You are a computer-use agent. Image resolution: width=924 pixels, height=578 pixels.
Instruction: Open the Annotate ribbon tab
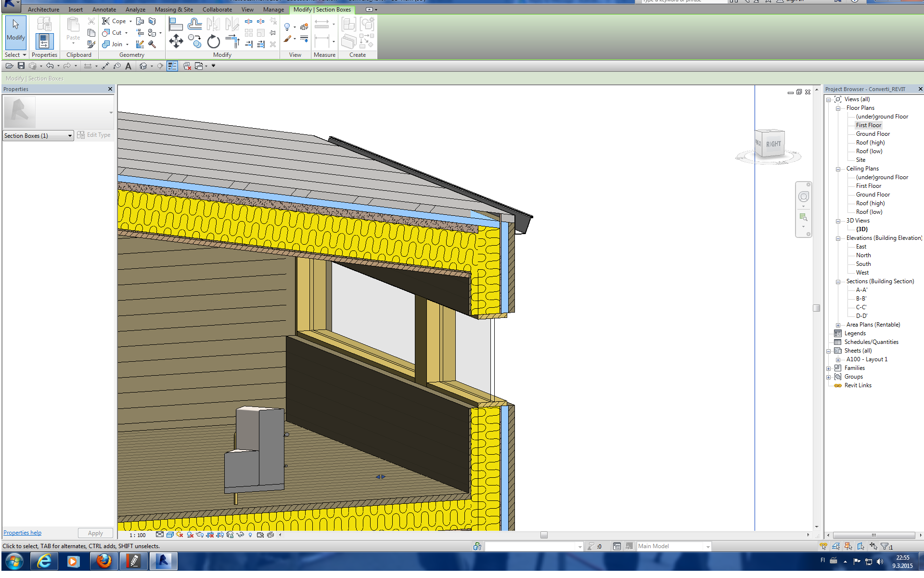[104, 10]
